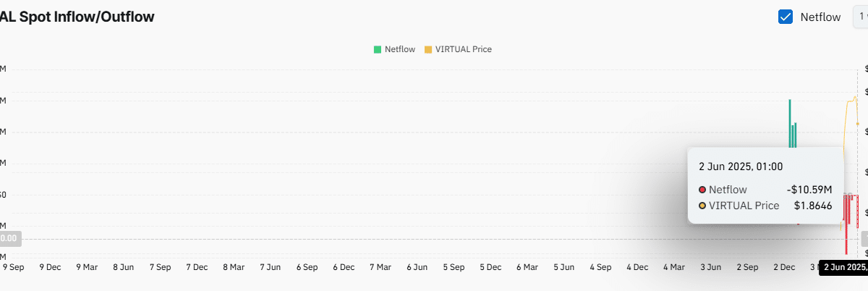Click the 2 Jun 2025 crosshair date label
Screen dimensions: 868x291
pyautogui.click(x=845, y=268)
